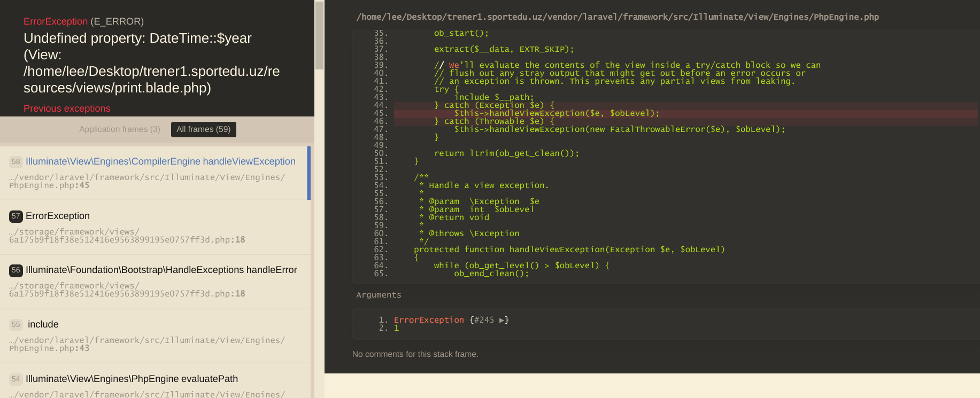This screenshot has width=980, height=398.
Task: Select All frames (59) tab
Action: pyautogui.click(x=204, y=129)
